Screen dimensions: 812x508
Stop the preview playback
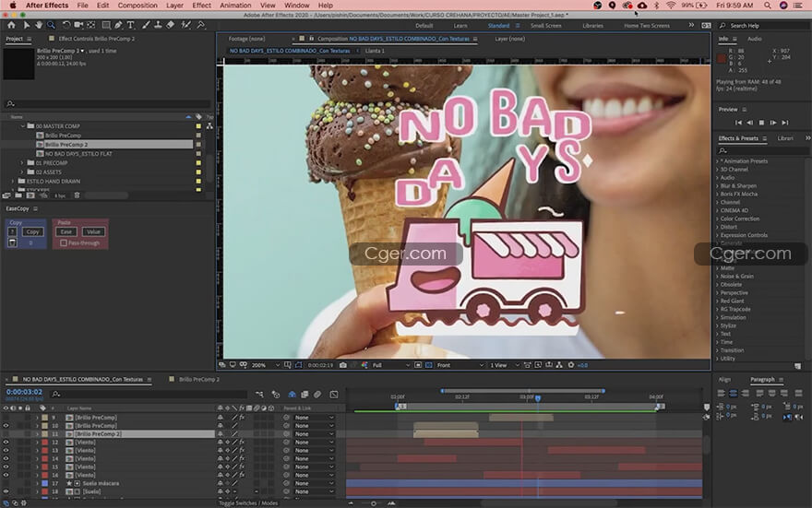coord(761,123)
